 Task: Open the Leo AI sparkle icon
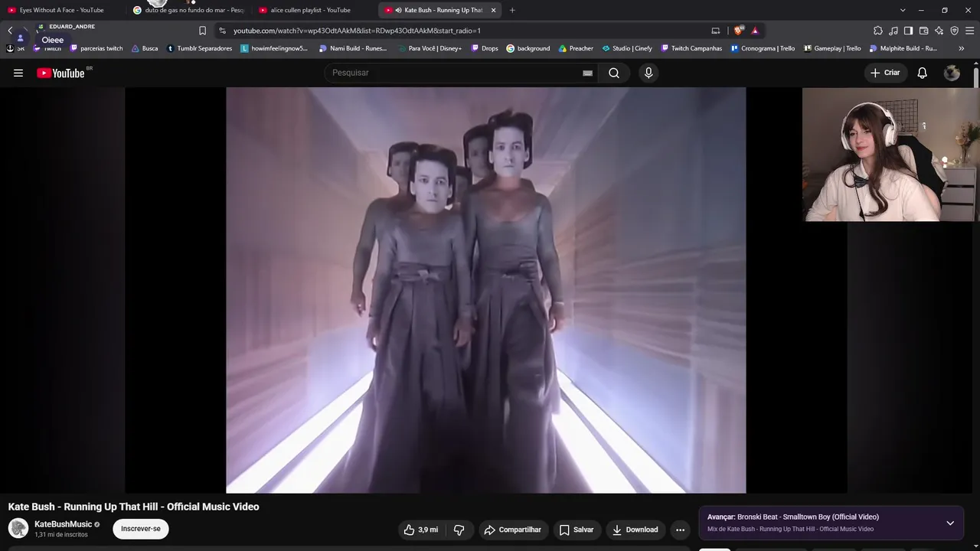939,31
